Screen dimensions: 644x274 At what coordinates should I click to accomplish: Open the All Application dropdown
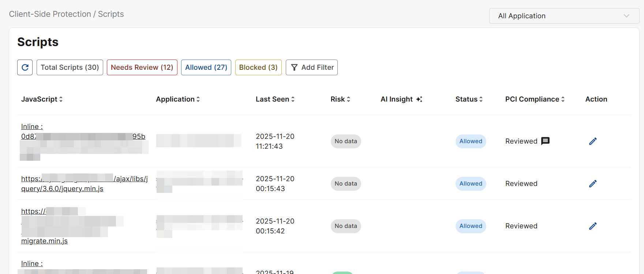point(564,16)
